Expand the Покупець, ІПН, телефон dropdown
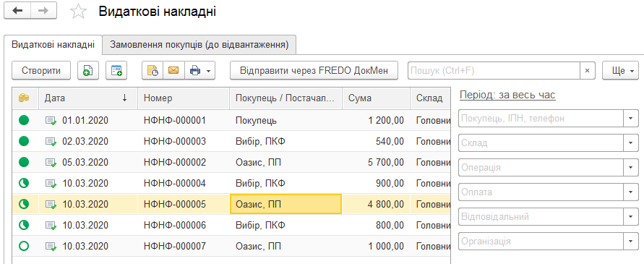Viewport: 644px width, 264px height. 630,119
